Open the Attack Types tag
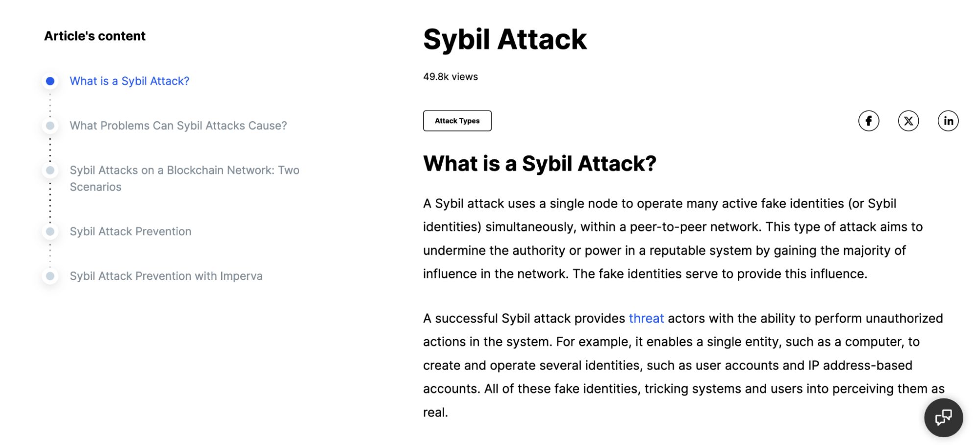Screen dimensions: 980x445 click(457, 121)
